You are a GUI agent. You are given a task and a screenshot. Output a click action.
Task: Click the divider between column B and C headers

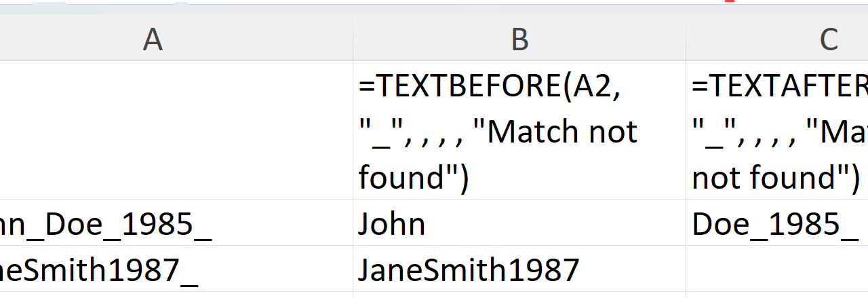[x=686, y=41]
